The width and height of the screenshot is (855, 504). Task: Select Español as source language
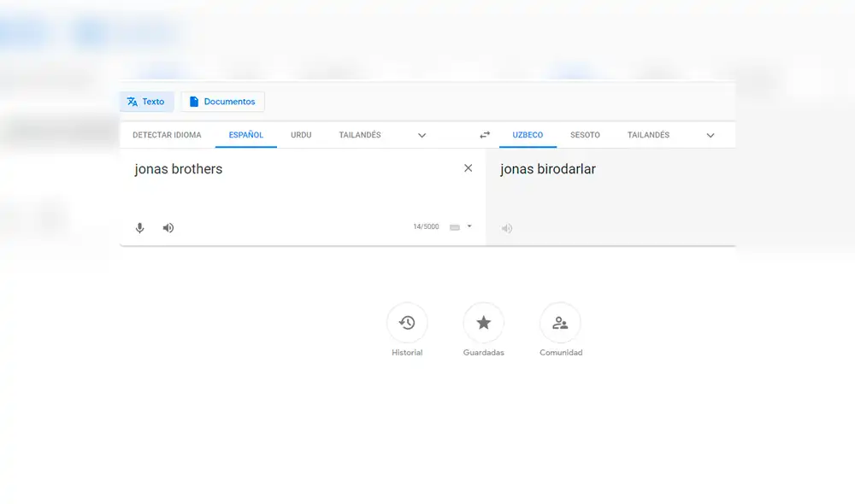246,135
